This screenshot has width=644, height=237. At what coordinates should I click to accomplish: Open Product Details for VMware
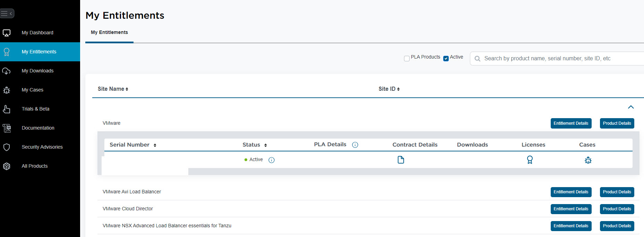tap(617, 123)
